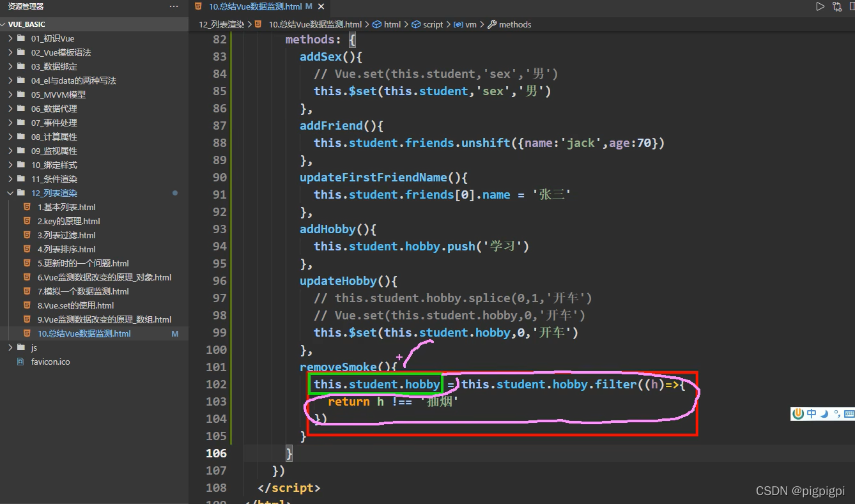The image size is (855, 504).
Task: Open file 1.基本列表.html
Action: [x=95, y=207]
